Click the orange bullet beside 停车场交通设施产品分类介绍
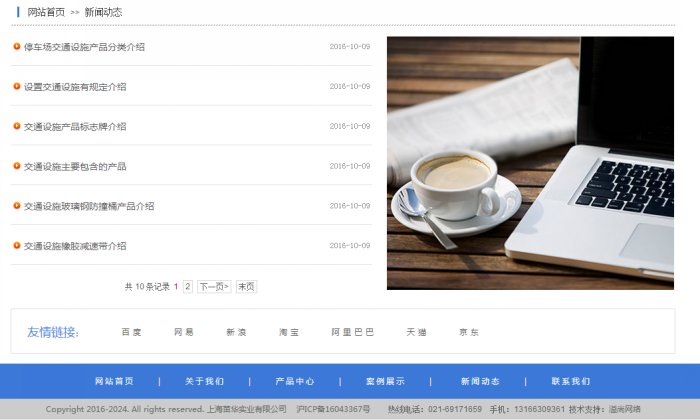 click(x=17, y=46)
